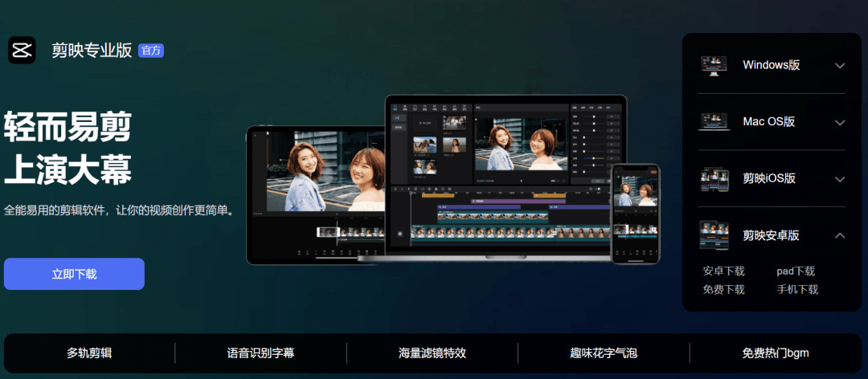868x379 pixels.
Task: Click the 剪映安卓版 devices thumbnail icon
Action: [714, 235]
